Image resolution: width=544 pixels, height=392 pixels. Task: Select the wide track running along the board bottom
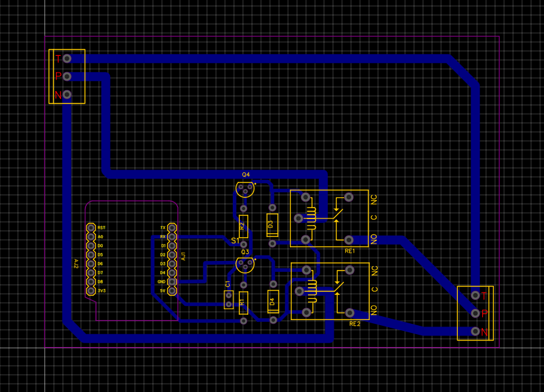pyautogui.click(x=208, y=339)
